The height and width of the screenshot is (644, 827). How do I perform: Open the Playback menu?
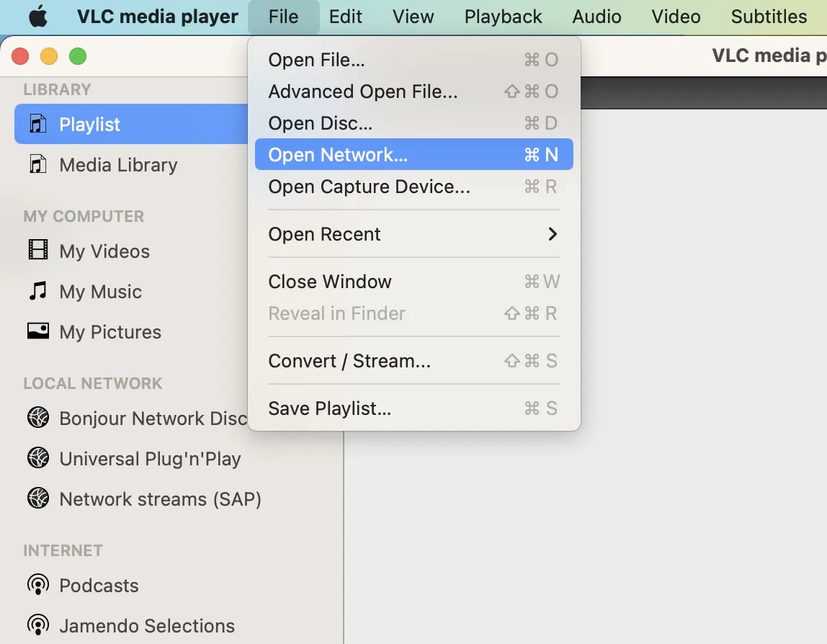tap(503, 17)
